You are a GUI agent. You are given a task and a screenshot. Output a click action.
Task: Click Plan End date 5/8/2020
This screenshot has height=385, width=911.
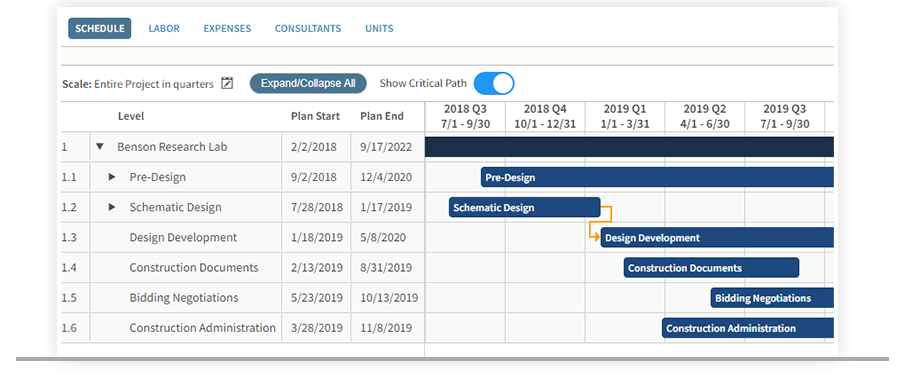pos(383,238)
